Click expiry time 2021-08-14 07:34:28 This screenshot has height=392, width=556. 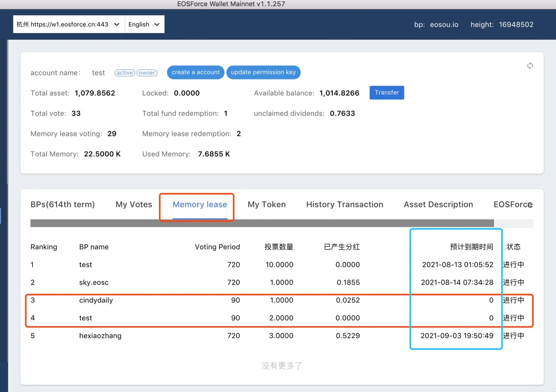[x=457, y=282]
